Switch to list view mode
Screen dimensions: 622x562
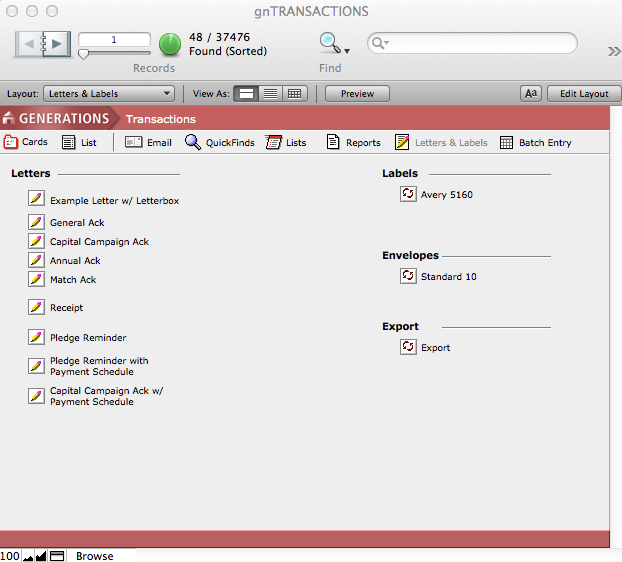click(270, 93)
